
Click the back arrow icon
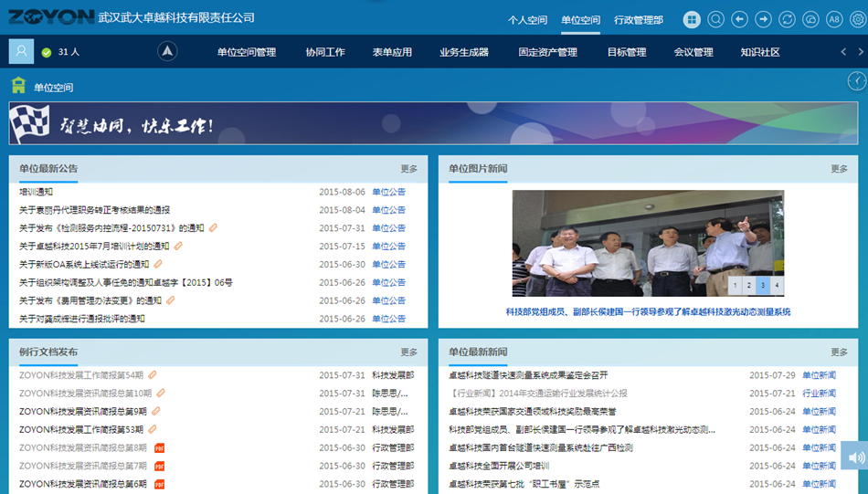click(739, 19)
